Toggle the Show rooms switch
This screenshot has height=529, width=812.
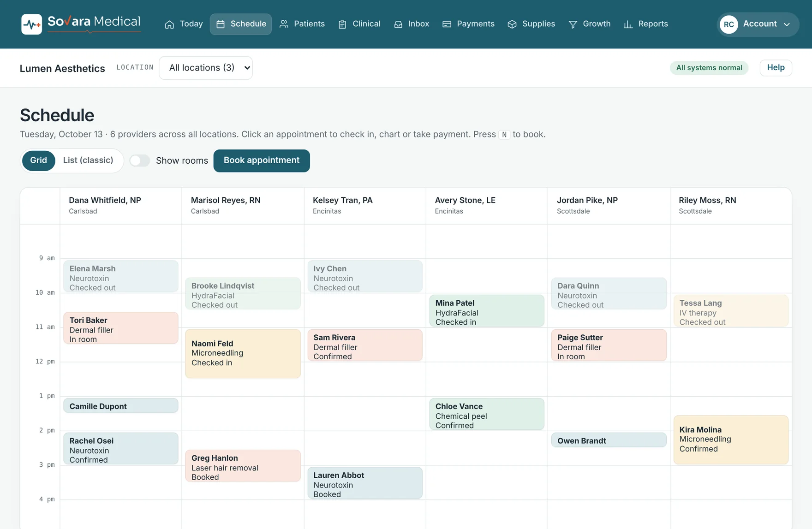pos(139,160)
